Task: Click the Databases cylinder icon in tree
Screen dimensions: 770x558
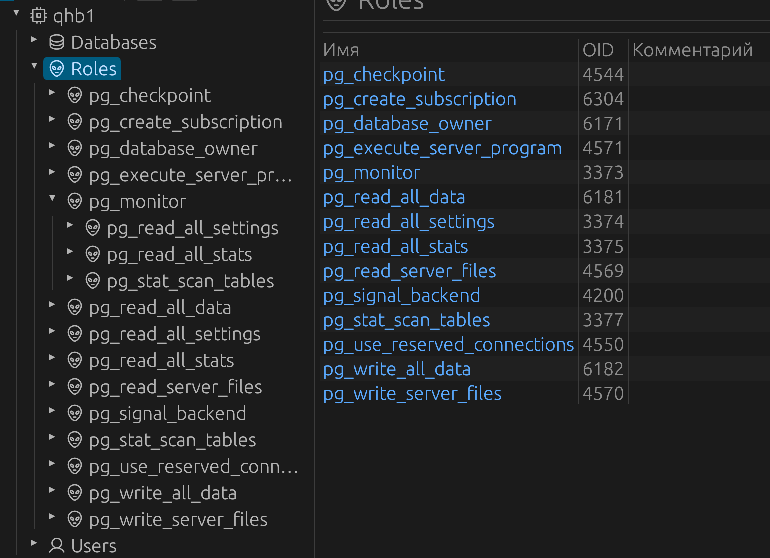Action: (x=57, y=43)
